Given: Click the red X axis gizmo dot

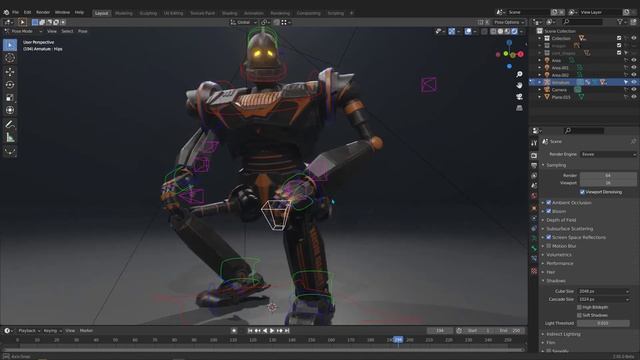Looking at the screenshot, I should coord(520,54).
